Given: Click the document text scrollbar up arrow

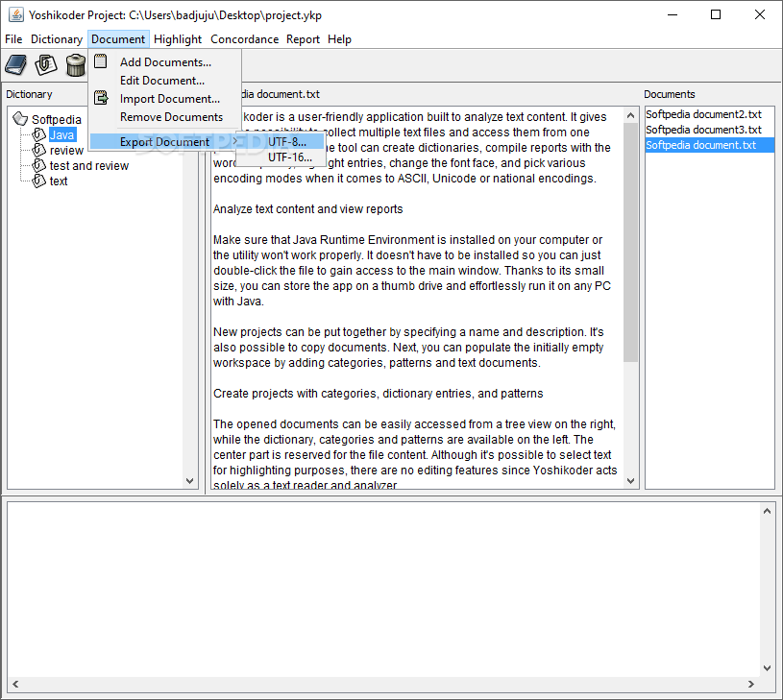Looking at the screenshot, I should click(x=630, y=115).
